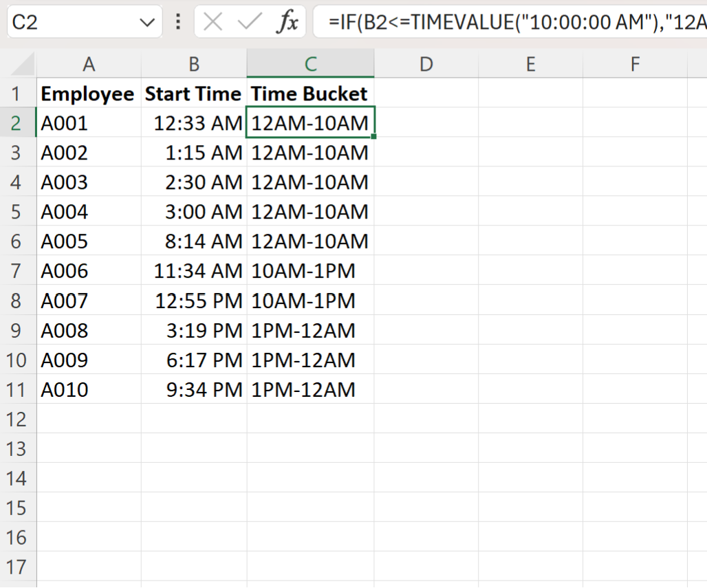Click the Select All triangle above row 1
The image size is (707, 588).
tap(21, 63)
